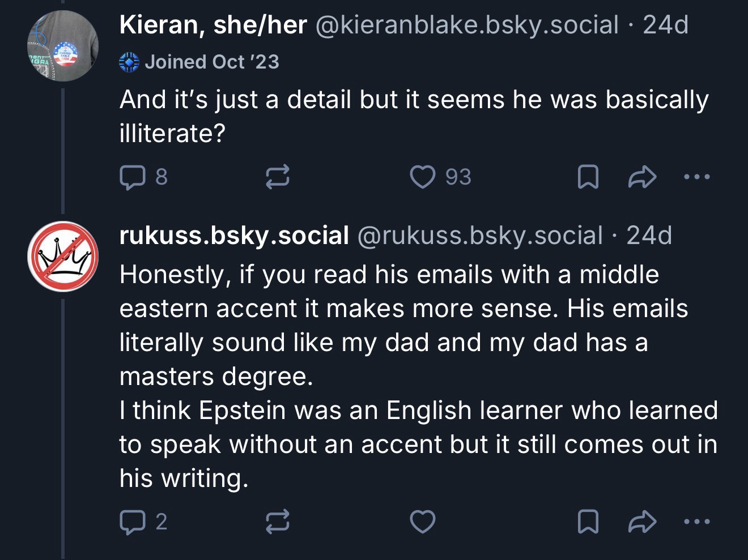The width and height of the screenshot is (748, 560).
Task: Repost Kieran's post
Action: (x=278, y=177)
